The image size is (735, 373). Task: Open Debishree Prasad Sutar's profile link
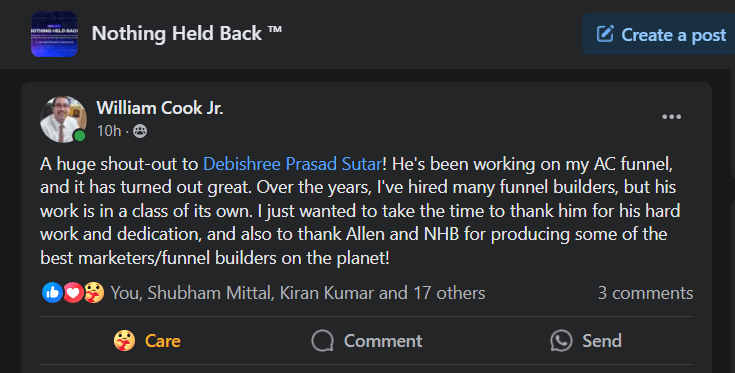point(292,164)
